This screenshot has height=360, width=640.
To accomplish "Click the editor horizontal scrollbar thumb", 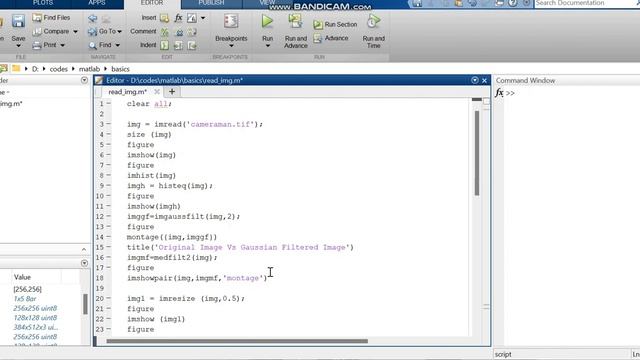I will (x=237, y=341).
